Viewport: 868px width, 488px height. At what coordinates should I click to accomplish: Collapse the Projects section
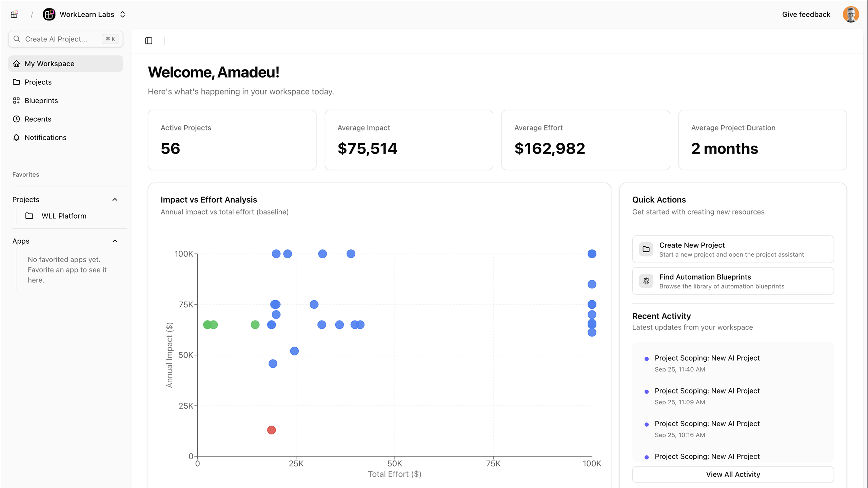point(115,199)
